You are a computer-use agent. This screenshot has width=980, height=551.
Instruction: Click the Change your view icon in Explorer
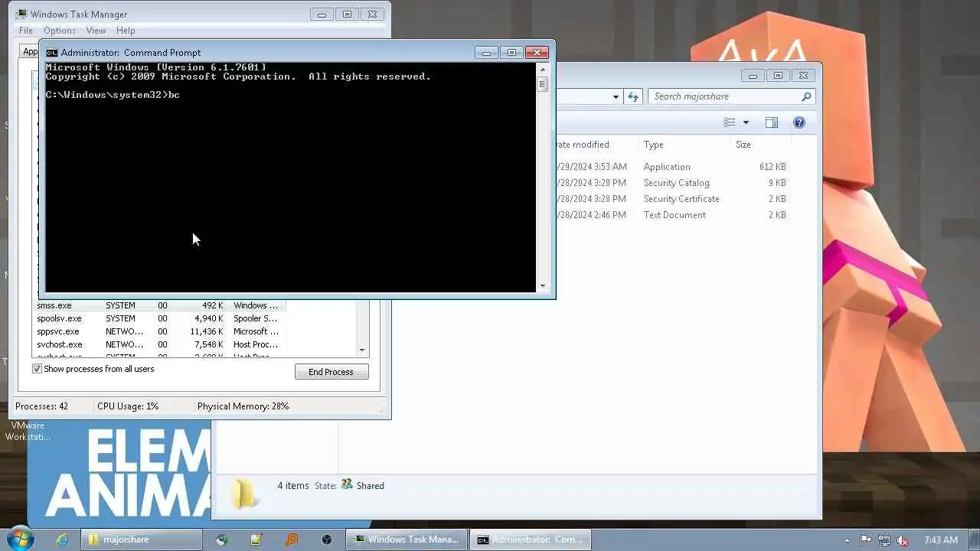tap(730, 122)
